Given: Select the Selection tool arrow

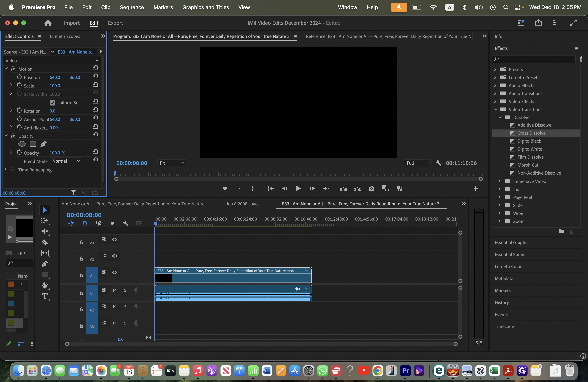Looking at the screenshot, I should tap(45, 210).
